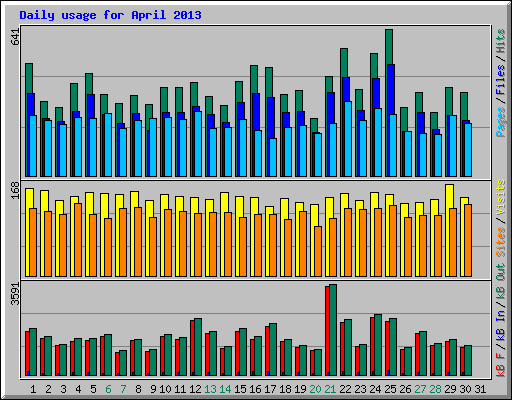Select day label 25 on the x-axis
The width and height of the screenshot is (512, 400).
point(390,389)
